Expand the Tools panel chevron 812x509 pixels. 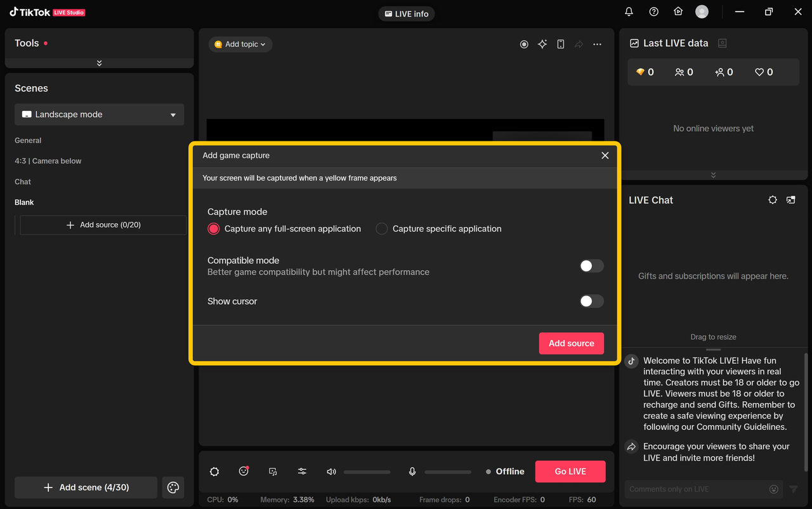point(100,63)
